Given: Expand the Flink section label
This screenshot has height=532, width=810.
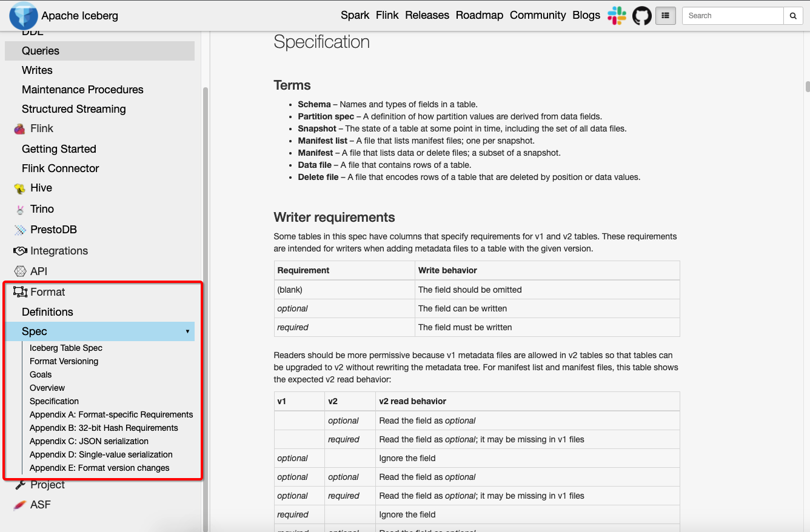Looking at the screenshot, I should 42,128.
